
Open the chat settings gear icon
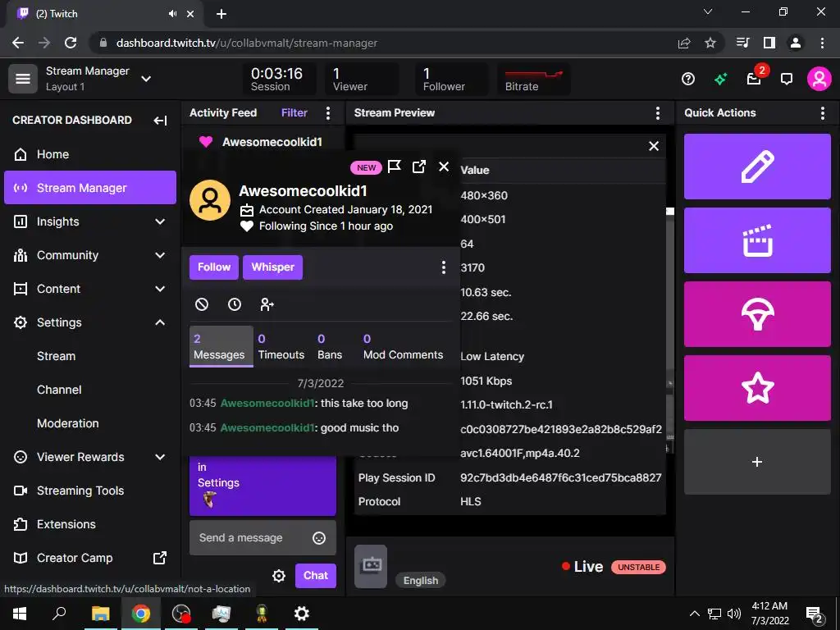pyautogui.click(x=279, y=576)
